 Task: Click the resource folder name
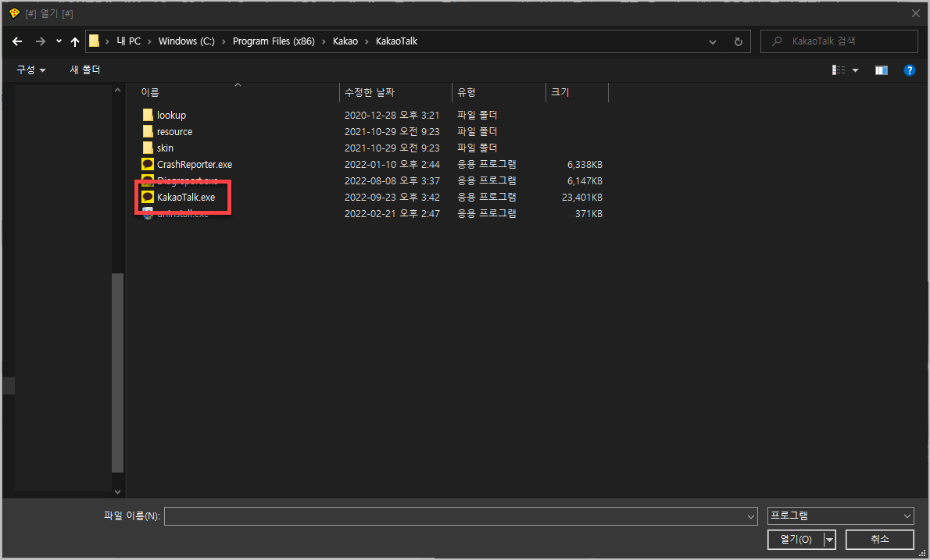click(174, 131)
